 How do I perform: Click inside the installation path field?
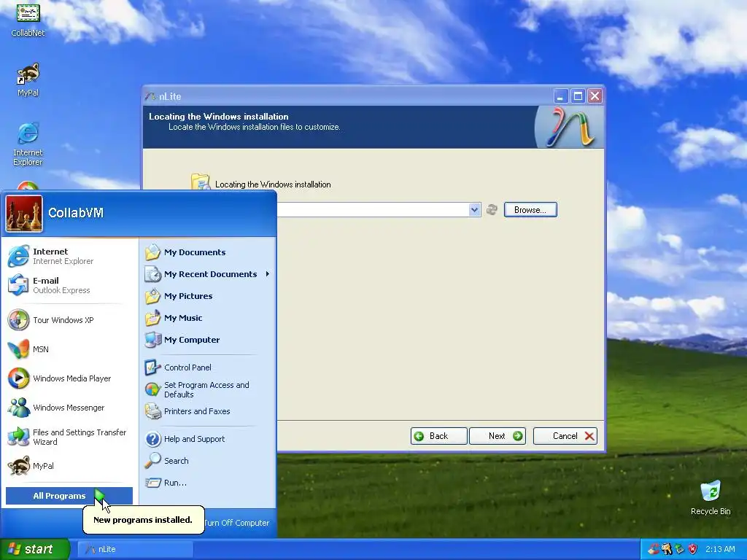pos(373,210)
